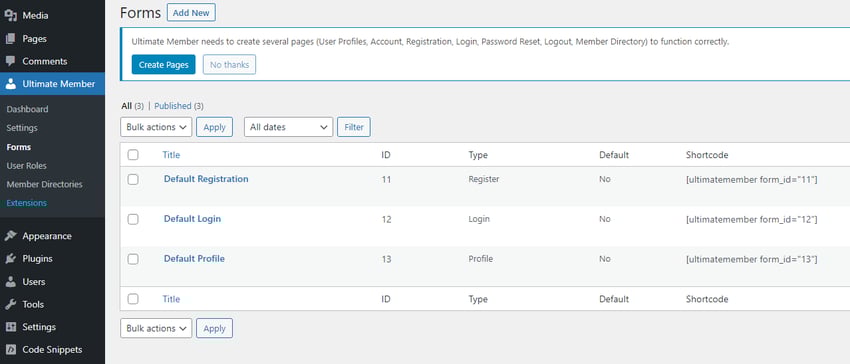
Task: Open the Default Profile form link
Action: click(x=194, y=259)
